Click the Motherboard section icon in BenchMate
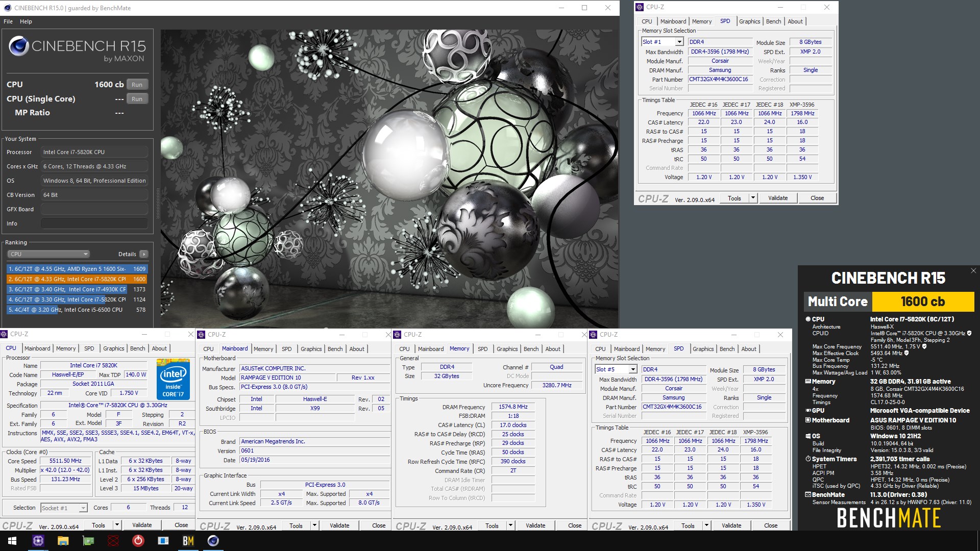Viewport: 980px width, 551px height. coord(808,420)
